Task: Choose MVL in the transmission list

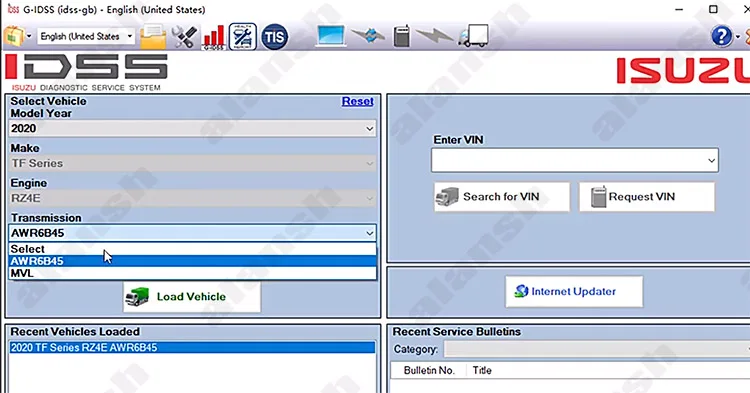Action: click(192, 273)
